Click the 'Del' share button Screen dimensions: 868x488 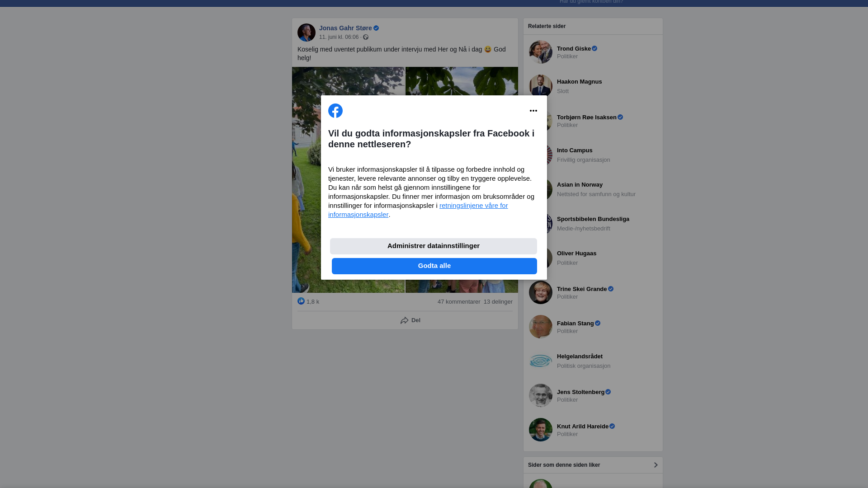click(410, 320)
